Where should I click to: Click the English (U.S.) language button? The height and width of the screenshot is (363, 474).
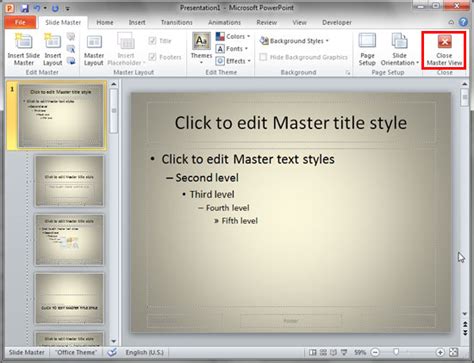[x=144, y=352]
